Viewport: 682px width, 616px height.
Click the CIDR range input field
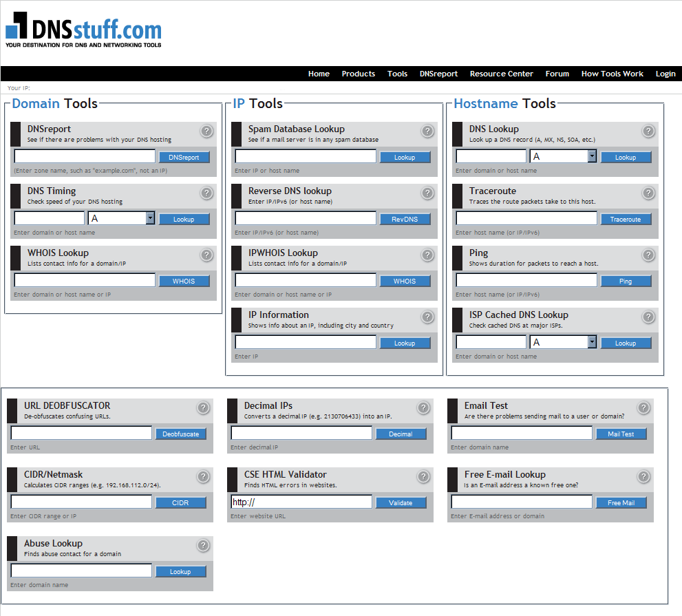[x=81, y=502]
